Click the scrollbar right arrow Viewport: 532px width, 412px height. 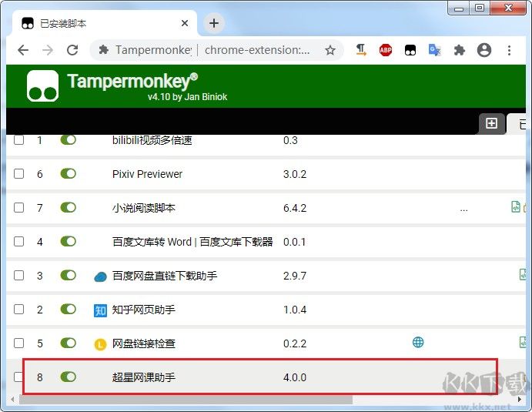(520, 400)
